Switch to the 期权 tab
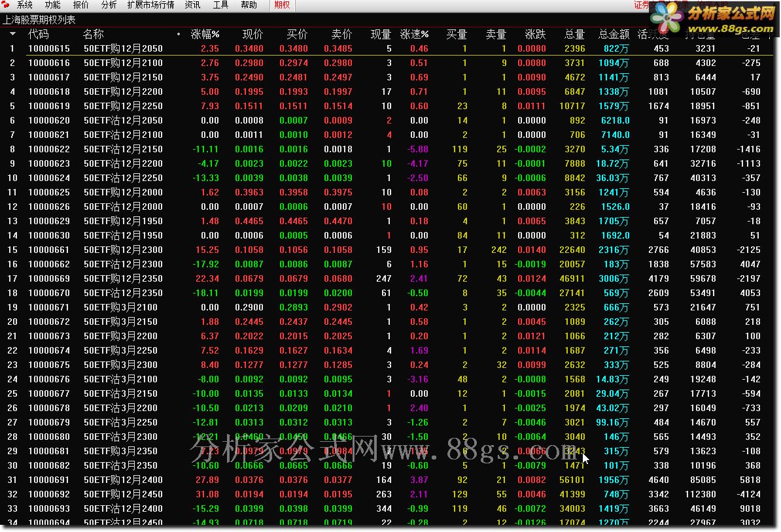The width and height of the screenshot is (781, 532). point(282,5)
